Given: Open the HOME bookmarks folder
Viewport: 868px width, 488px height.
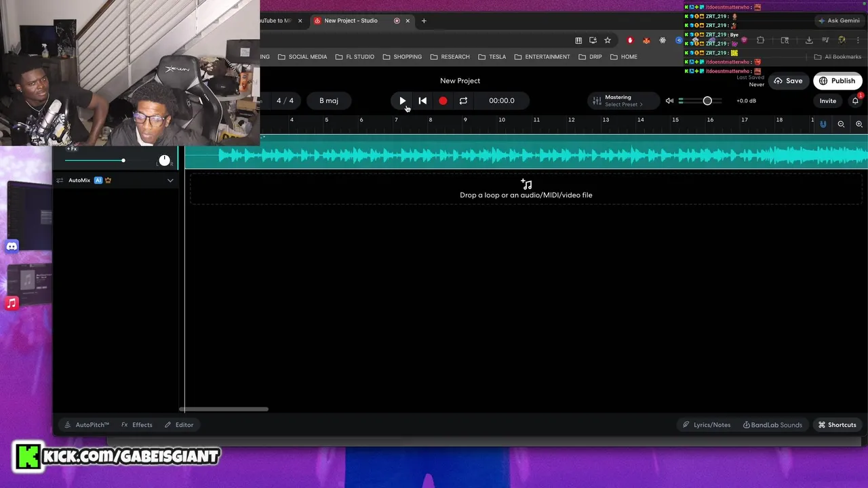Looking at the screenshot, I should coord(624,57).
